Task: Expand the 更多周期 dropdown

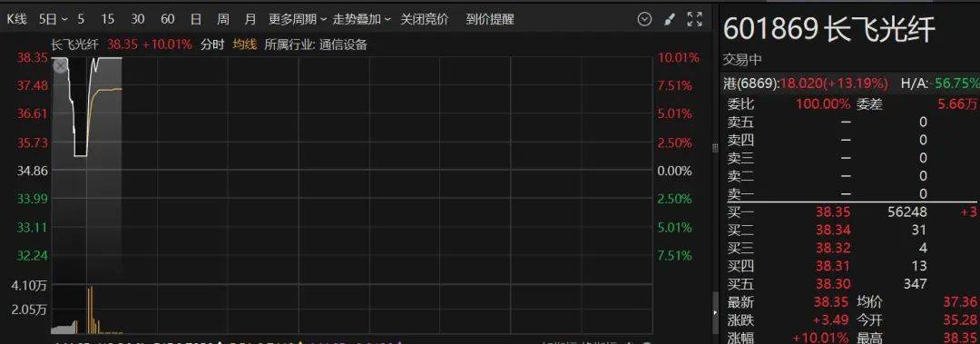Action: pos(298,19)
